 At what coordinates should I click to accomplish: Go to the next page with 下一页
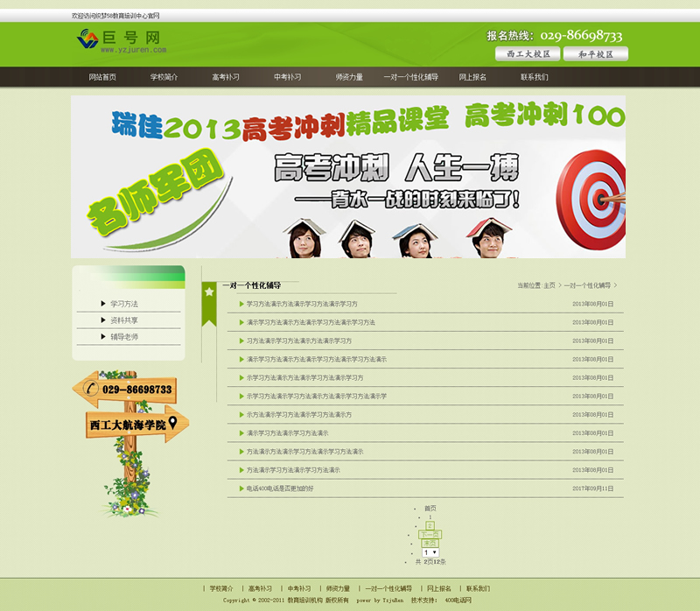click(430, 534)
